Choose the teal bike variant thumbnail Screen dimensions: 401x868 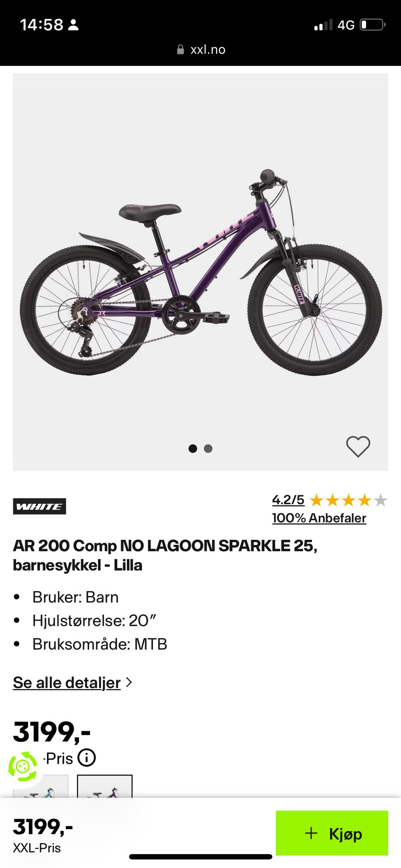point(41,787)
